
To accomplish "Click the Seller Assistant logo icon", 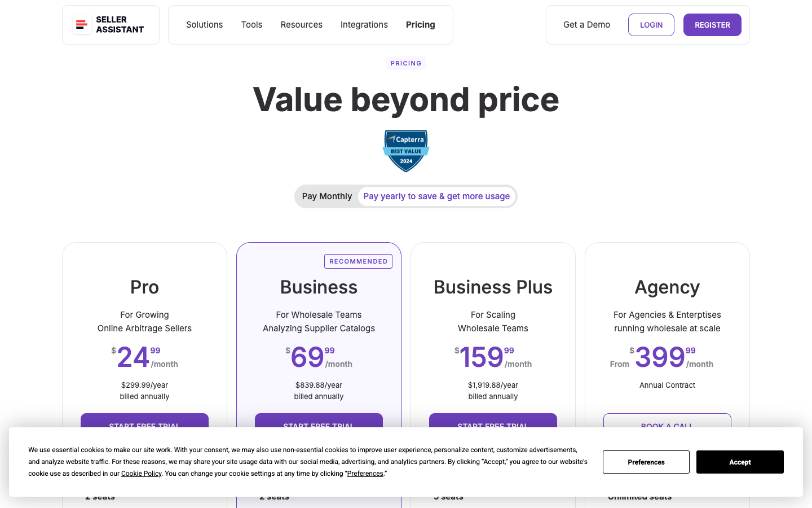I will coord(82,24).
